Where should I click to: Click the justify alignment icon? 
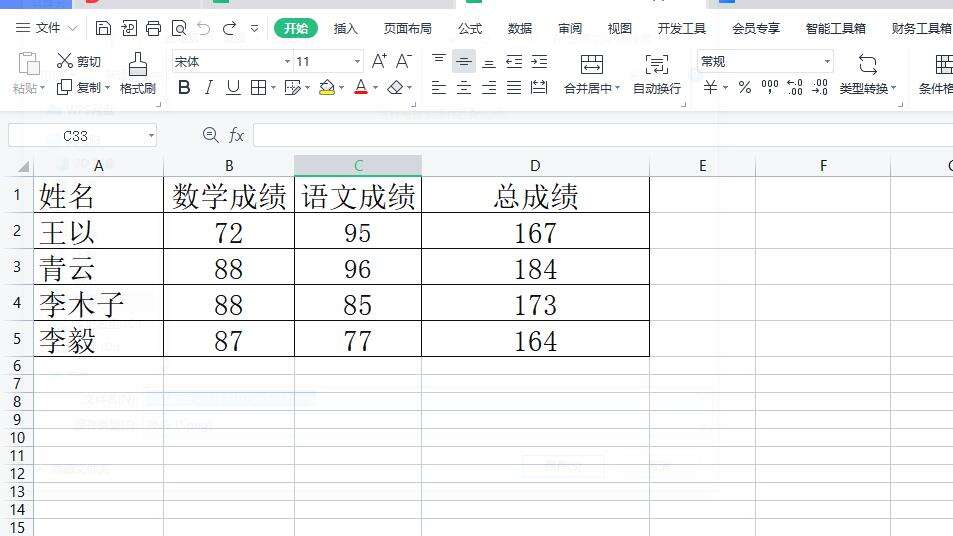click(x=514, y=88)
